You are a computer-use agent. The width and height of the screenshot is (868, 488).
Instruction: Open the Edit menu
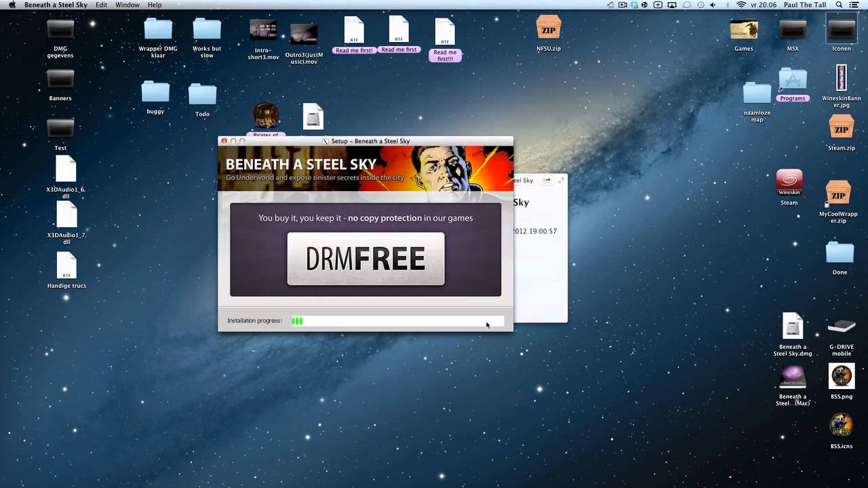click(x=101, y=5)
